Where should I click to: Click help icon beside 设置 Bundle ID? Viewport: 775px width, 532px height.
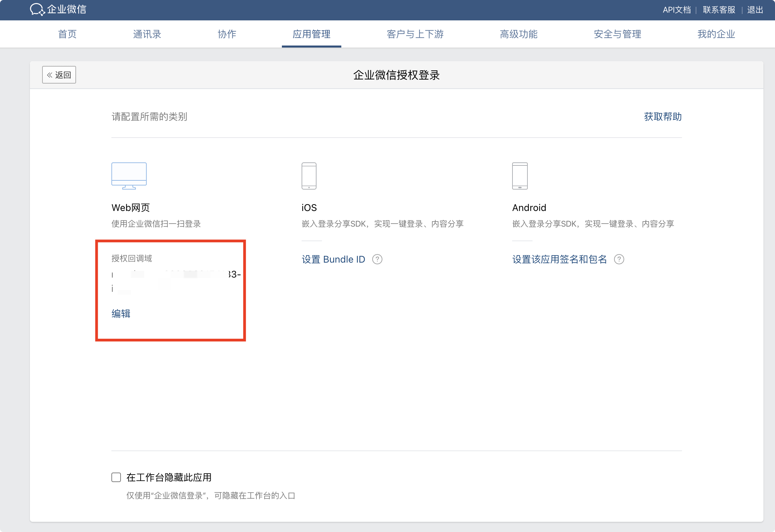pos(377,259)
